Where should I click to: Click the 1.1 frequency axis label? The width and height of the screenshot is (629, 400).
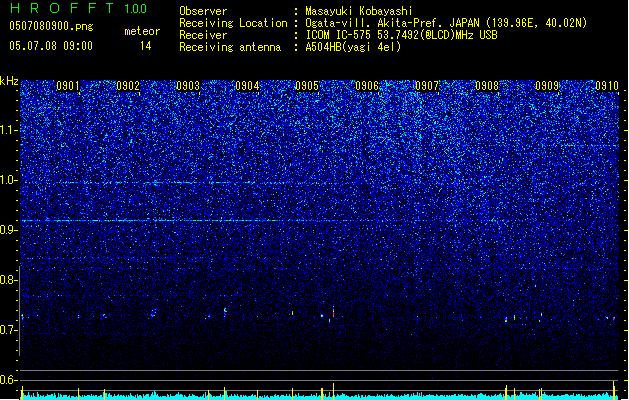click(x=9, y=130)
